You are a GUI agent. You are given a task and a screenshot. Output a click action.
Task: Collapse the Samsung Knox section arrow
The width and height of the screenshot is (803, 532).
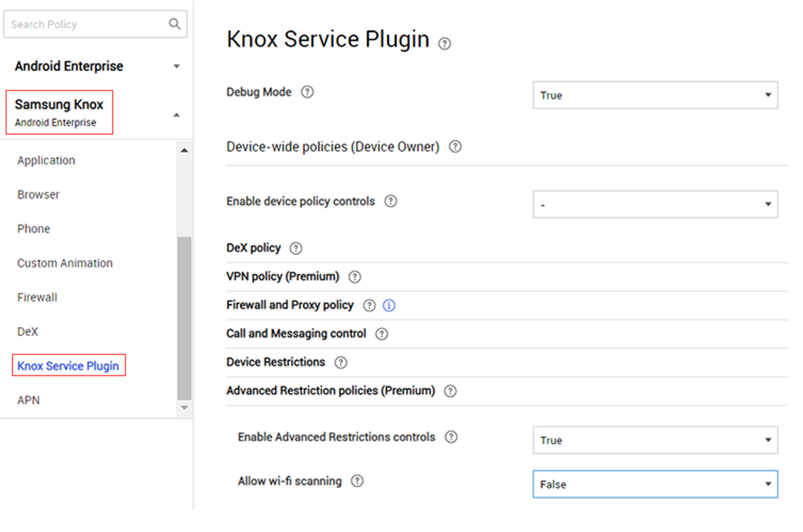click(177, 115)
